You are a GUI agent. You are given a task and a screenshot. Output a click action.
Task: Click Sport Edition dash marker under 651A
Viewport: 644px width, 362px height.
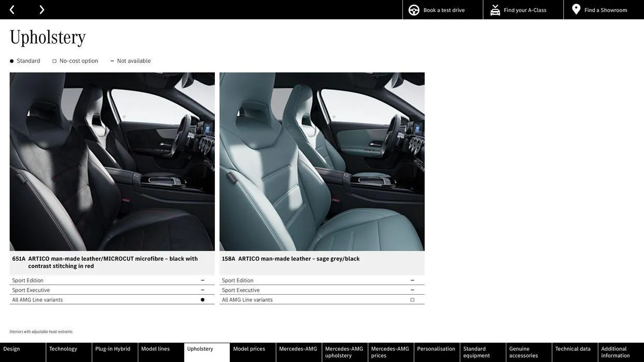point(202,280)
